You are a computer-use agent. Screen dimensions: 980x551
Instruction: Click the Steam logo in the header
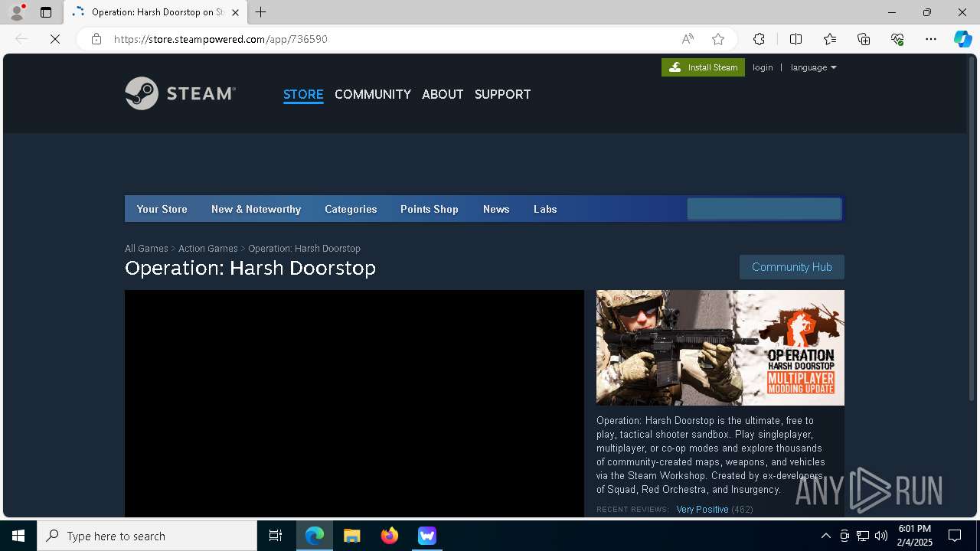[180, 93]
